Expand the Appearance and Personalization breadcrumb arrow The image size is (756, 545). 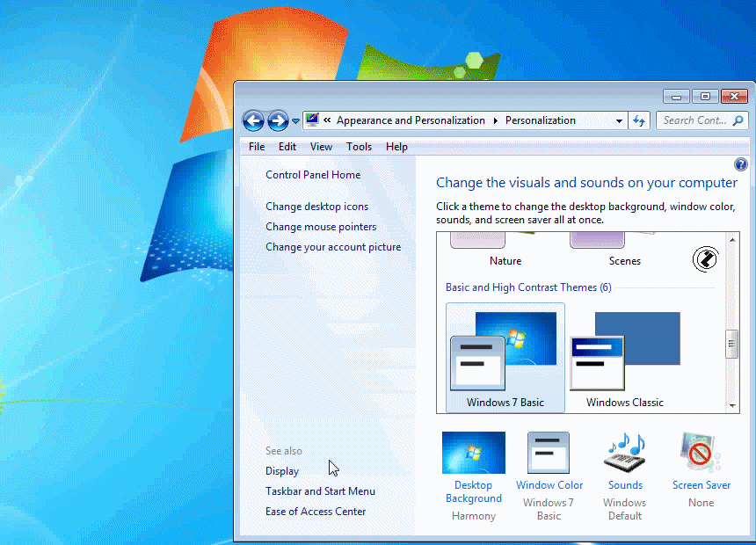point(495,120)
